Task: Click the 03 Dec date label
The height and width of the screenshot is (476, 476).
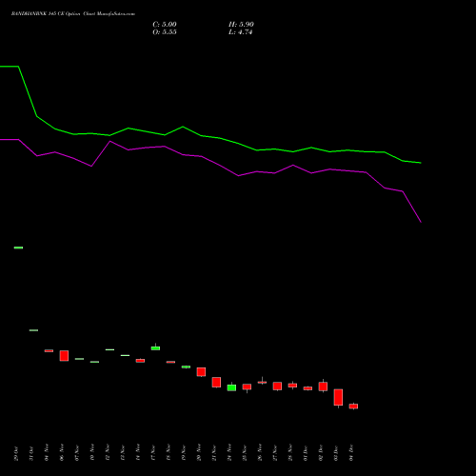Action: 336,453
